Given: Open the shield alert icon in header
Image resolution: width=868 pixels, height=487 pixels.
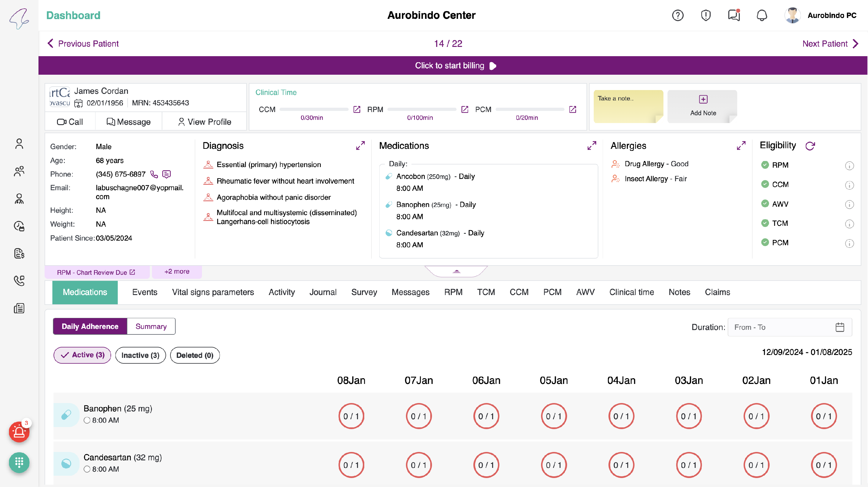Looking at the screenshot, I should click(706, 15).
